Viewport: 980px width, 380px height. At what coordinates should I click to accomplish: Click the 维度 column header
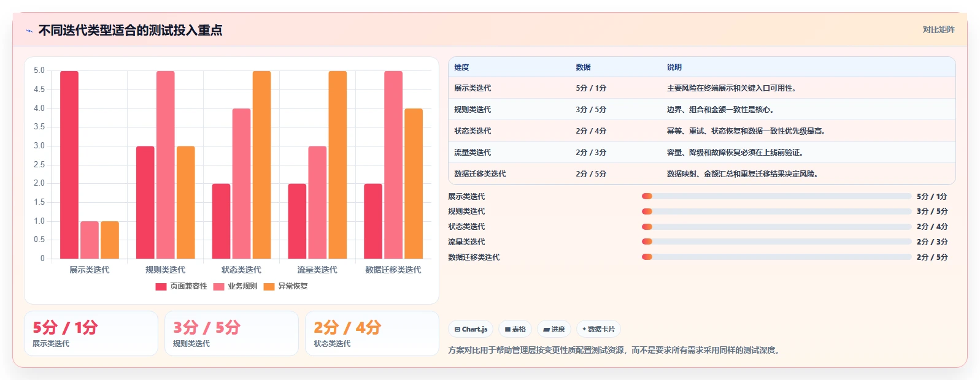[x=461, y=67]
